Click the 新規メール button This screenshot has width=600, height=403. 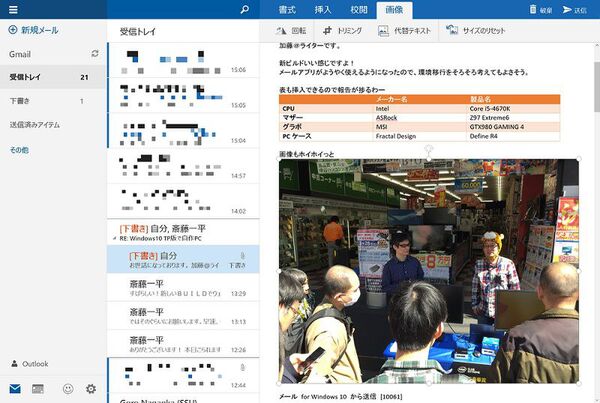pos(34,30)
